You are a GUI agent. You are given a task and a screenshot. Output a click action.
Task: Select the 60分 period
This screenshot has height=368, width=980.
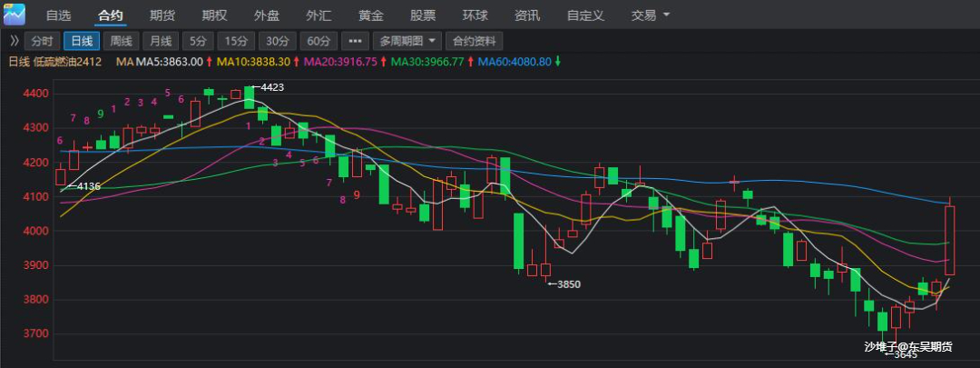pyautogui.click(x=318, y=41)
